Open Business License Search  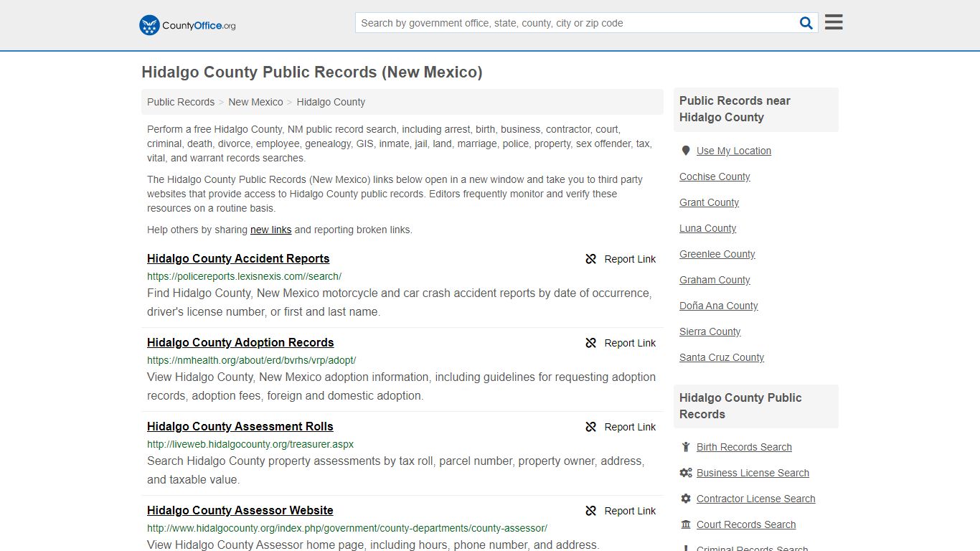point(753,473)
